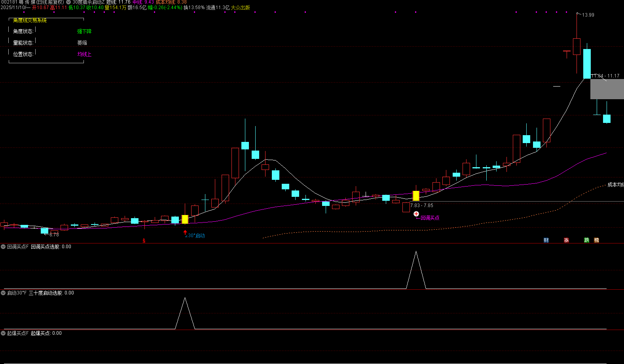624x364 pixels.
Task: Click the red 涨 event icon
Action: (566, 240)
